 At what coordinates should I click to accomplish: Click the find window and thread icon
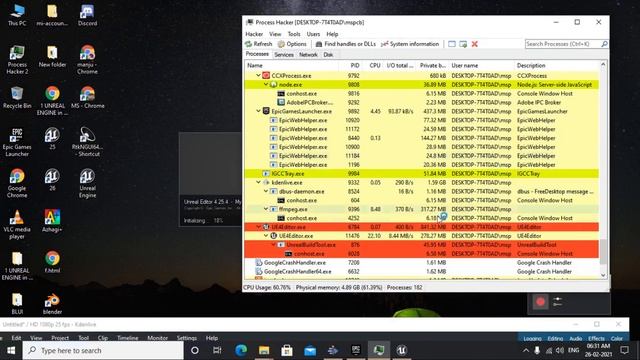(463, 44)
